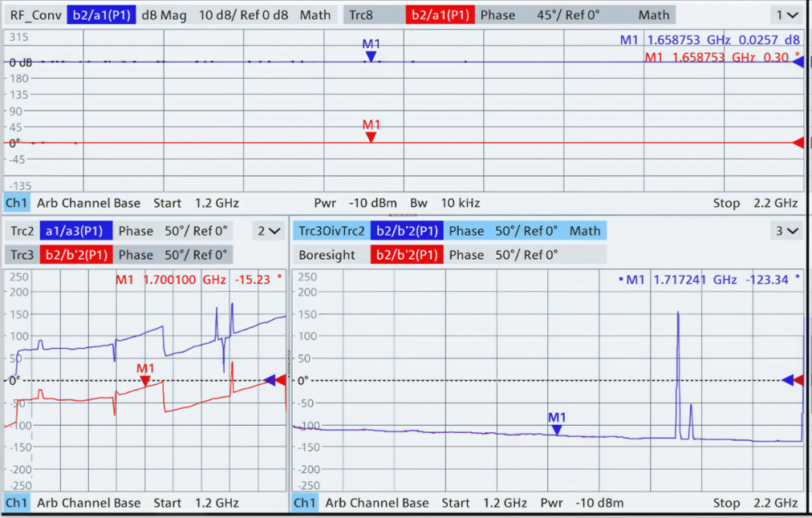Image resolution: width=812 pixels, height=518 pixels.
Task: Select the Trc8 trace label
Action: tap(361, 15)
